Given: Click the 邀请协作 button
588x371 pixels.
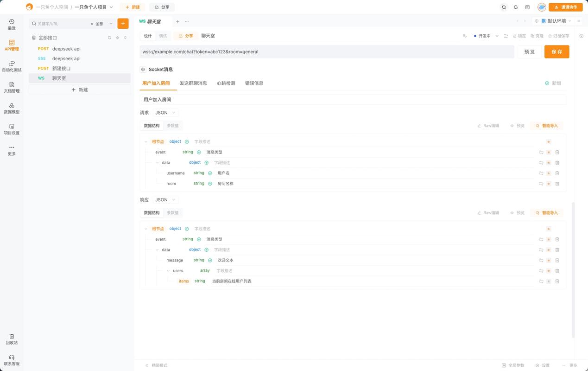Looking at the screenshot, I should coord(566,7).
